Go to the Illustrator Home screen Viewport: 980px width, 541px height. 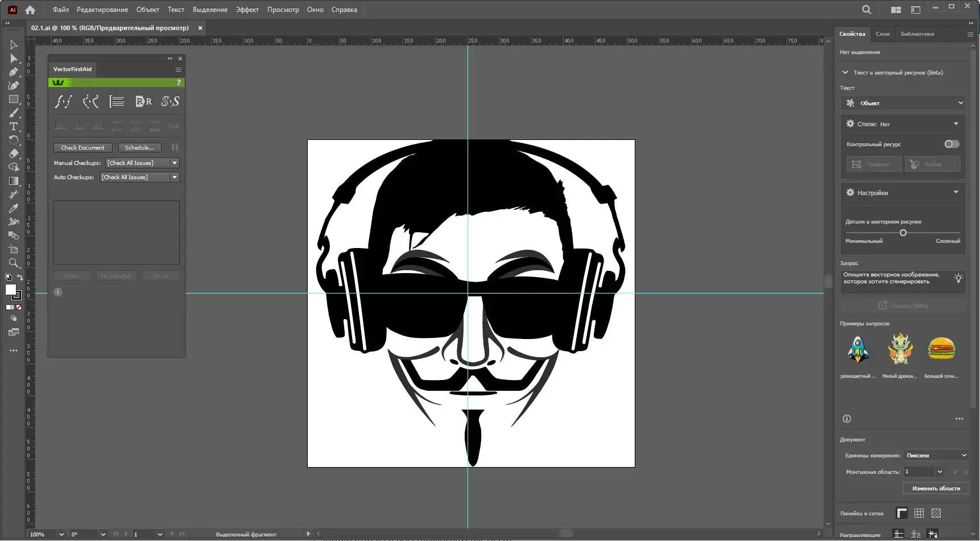(30, 10)
